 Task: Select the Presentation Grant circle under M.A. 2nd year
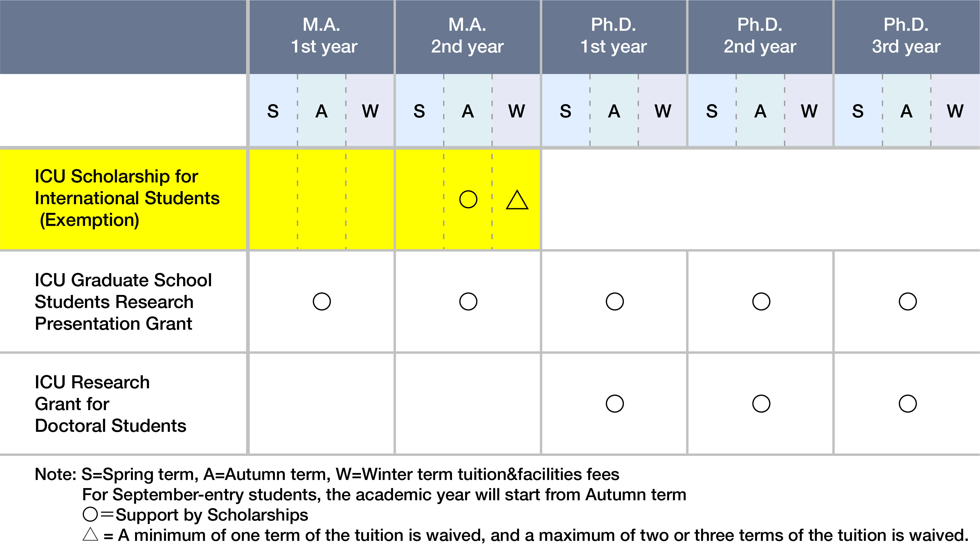click(x=468, y=302)
